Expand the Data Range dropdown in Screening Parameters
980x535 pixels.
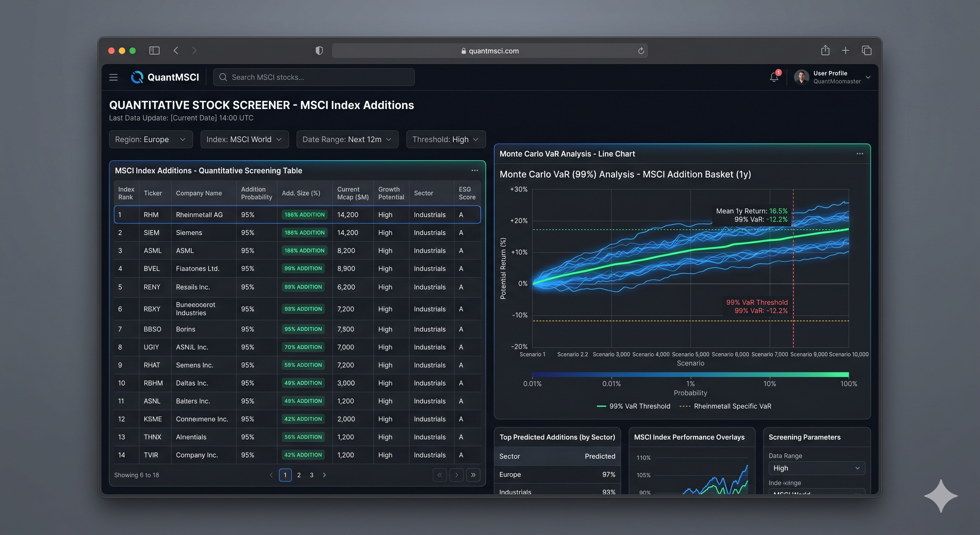click(816, 468)
